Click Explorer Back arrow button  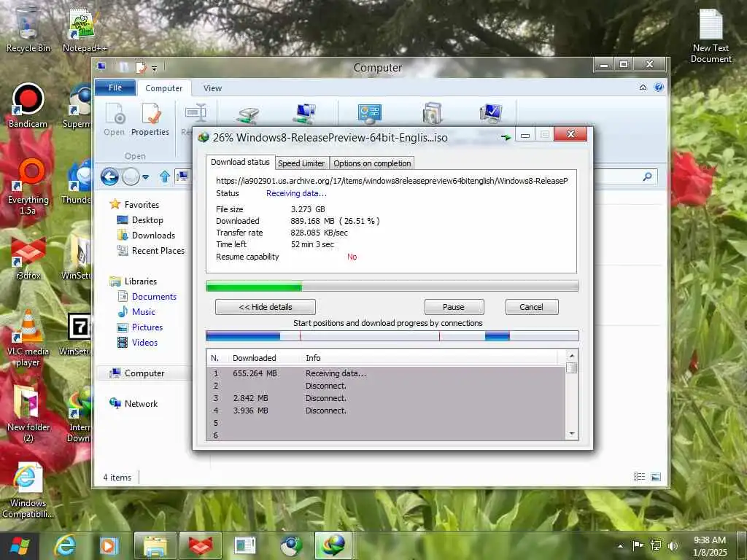coord(109,177)
